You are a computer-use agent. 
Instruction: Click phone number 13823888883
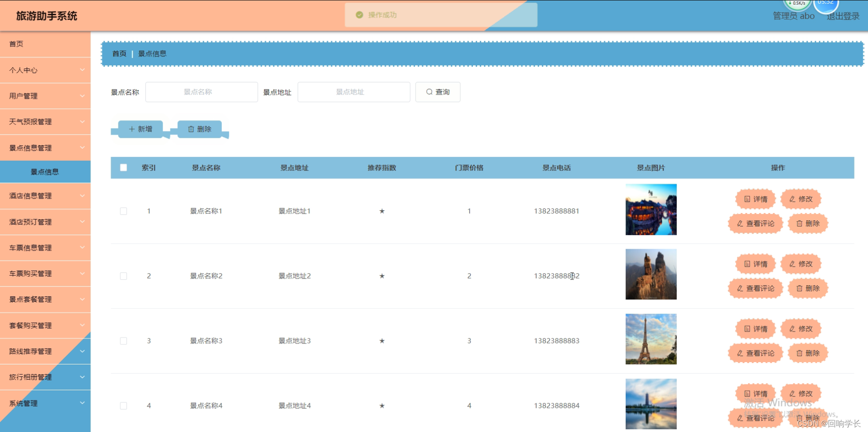(x=557, y=341)
